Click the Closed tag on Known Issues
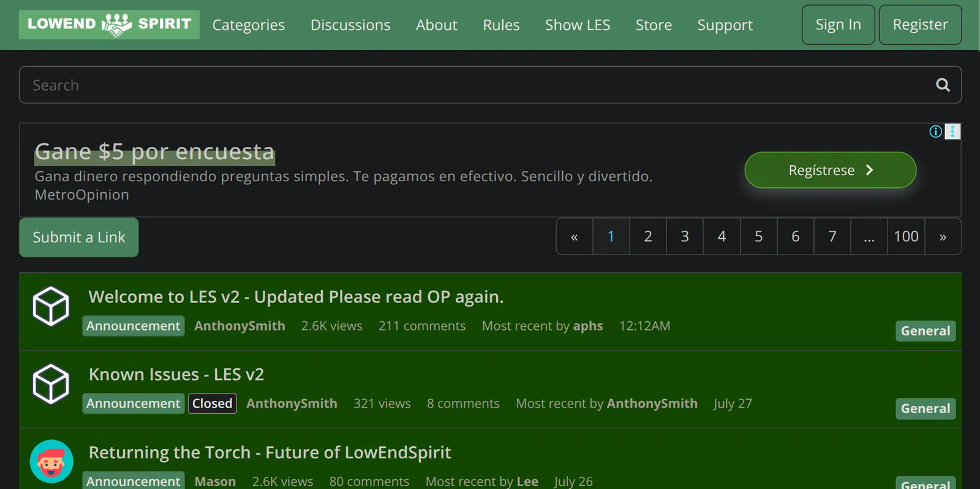Image resolution: width=980 pixels, height=489 pixels. pos(213,404)
